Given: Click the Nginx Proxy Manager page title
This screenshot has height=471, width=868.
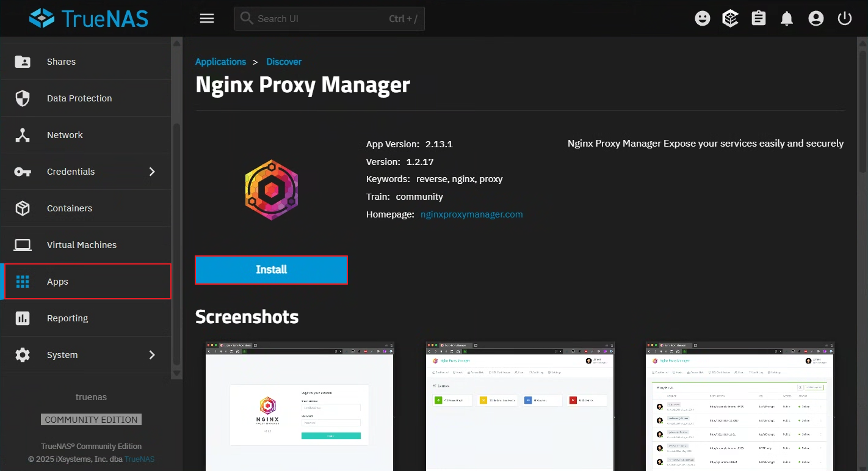Looking at the screenshot, I should (303, 85).
